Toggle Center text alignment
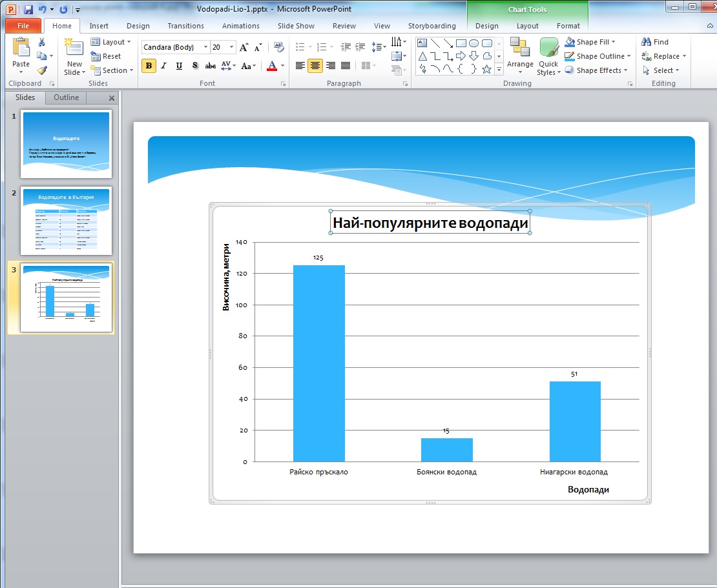 pyautogui.click(x=315, y=66)
